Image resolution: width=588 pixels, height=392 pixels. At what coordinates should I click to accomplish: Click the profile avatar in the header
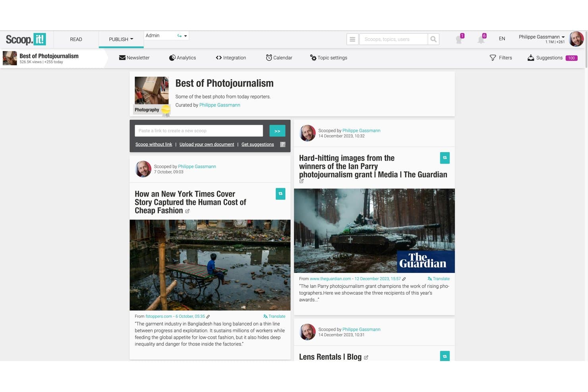[576, 39]
